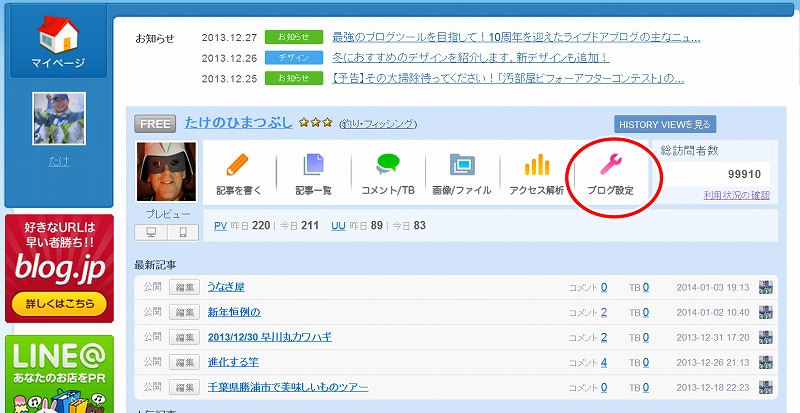Open the 釣り・フィッシング category link
800x413 pixels.
coord(378,124)
